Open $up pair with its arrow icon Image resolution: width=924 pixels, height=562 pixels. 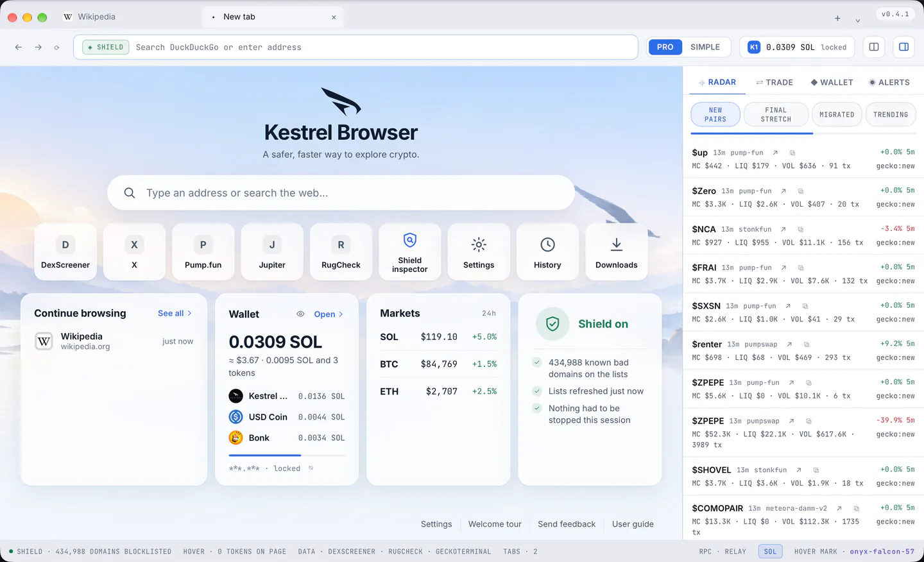[x=775, y=153]
